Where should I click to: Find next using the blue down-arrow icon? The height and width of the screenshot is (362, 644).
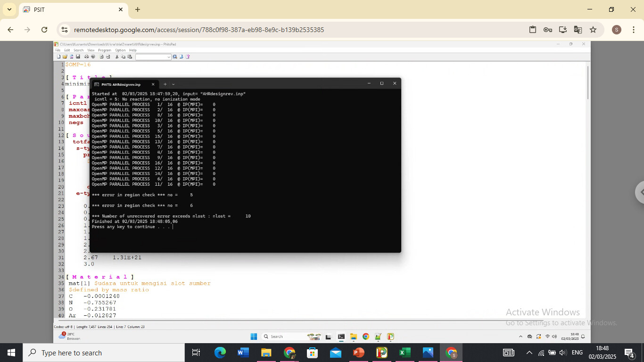coord(182,57)
